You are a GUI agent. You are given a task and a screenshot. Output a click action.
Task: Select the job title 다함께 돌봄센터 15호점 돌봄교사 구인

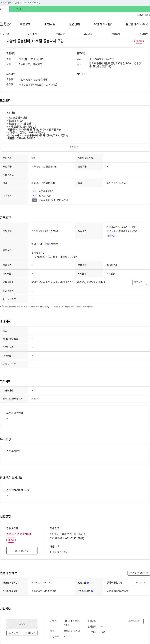pos(35,41)
